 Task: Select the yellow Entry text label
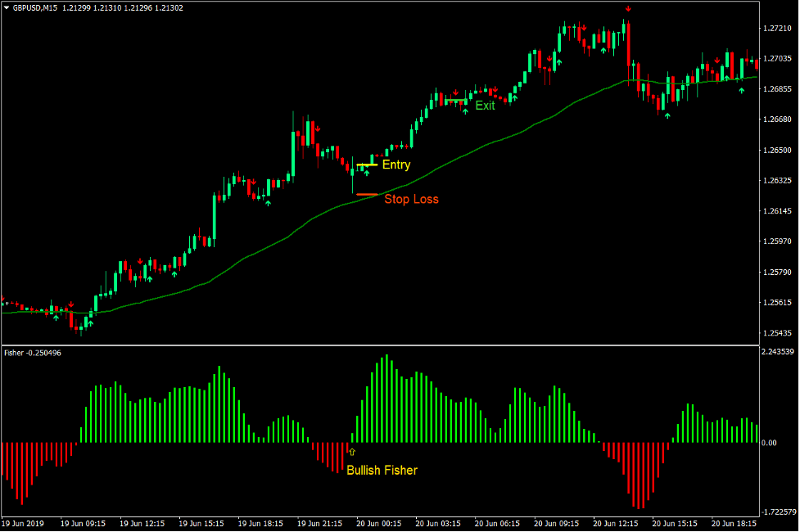tap(396, 165)
